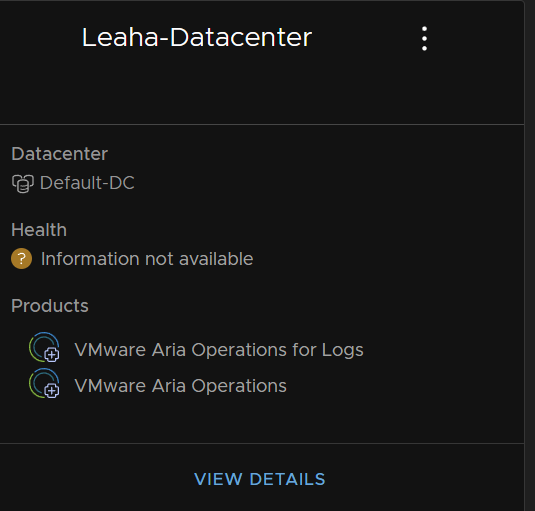
Task: Click the plus badge on Aria Operations icon
Action: coord(52,391)
